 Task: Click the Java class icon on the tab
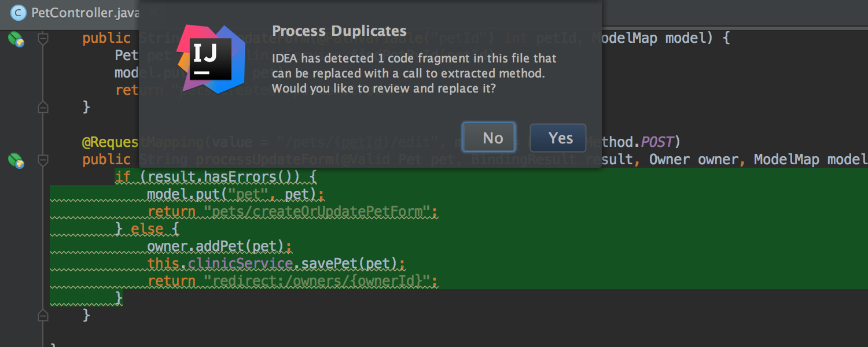(19, 12)
